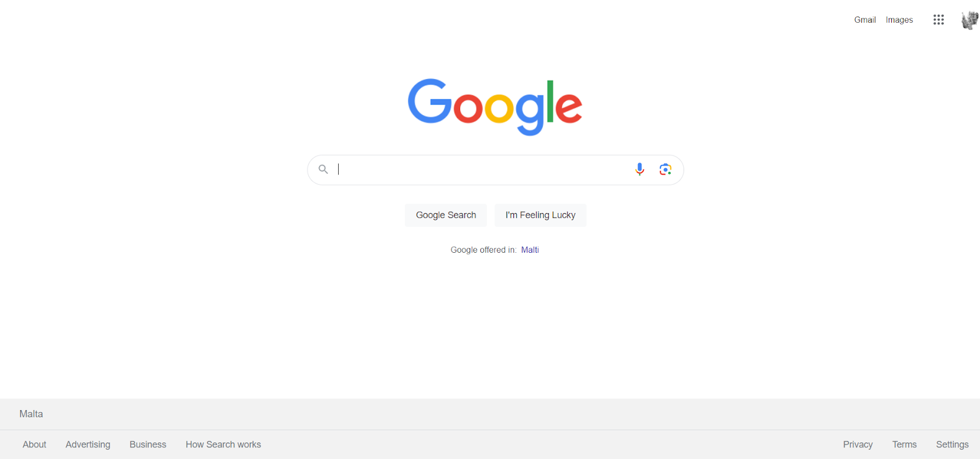Open the Advertising footer link
Image resolution: width=980 pixels, height=459 pixels.
pyautogui.click(x=88, y=444)
